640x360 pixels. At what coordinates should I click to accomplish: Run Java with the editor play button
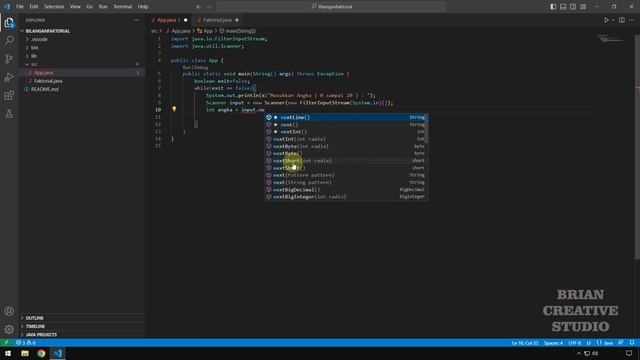(x=607, y=20)
